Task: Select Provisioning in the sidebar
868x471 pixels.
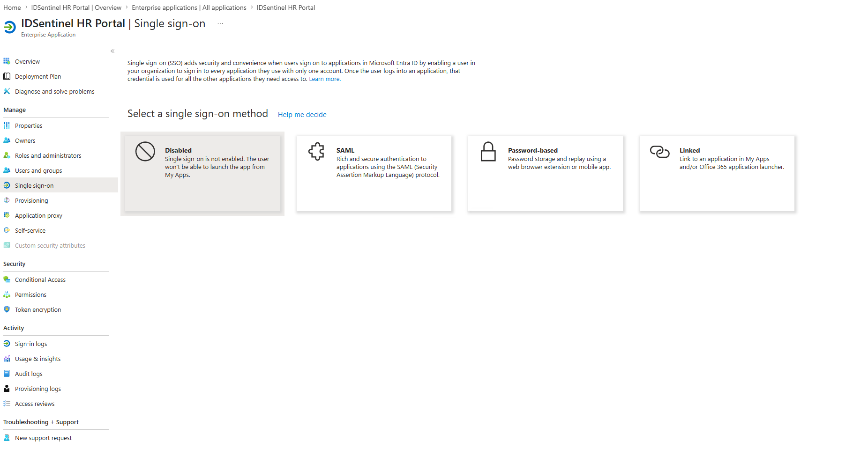Action: pos(31,200)
